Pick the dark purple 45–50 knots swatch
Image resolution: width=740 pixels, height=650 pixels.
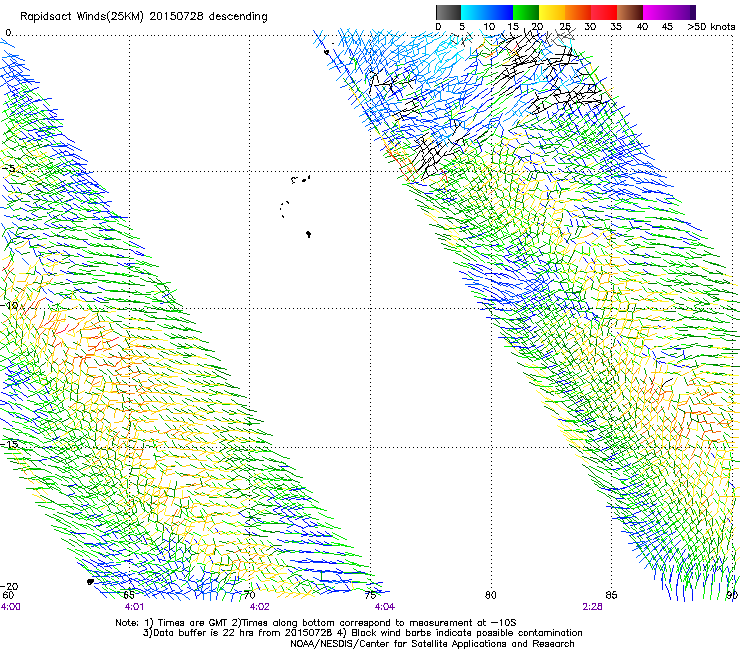(682, 12)
